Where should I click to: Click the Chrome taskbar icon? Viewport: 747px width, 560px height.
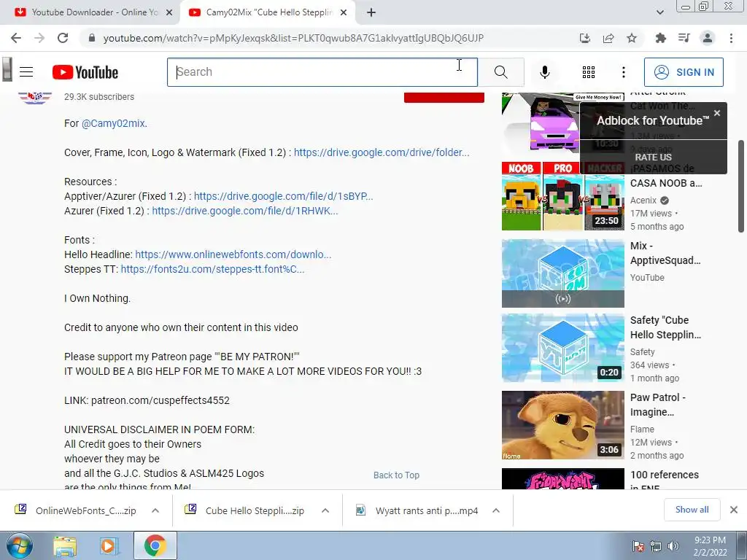155,545
